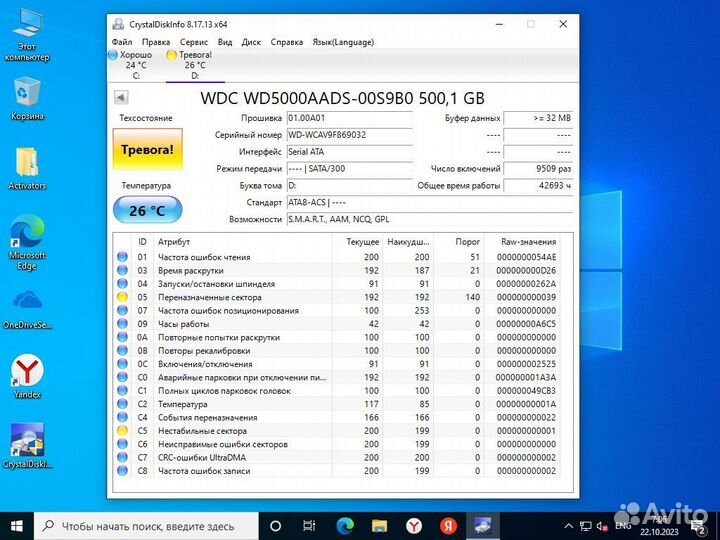Click the taskbar search box
The width and height of the screenshot is (720, 540).
[146, 526]
